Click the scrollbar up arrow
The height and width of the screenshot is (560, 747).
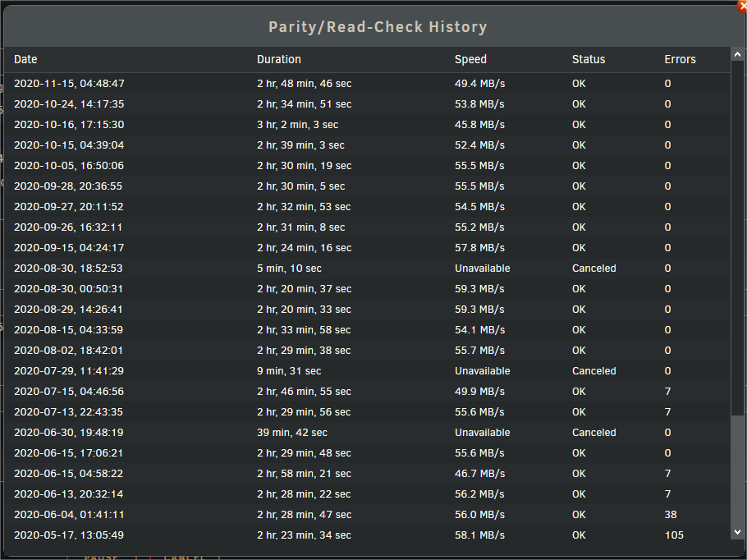737,55
